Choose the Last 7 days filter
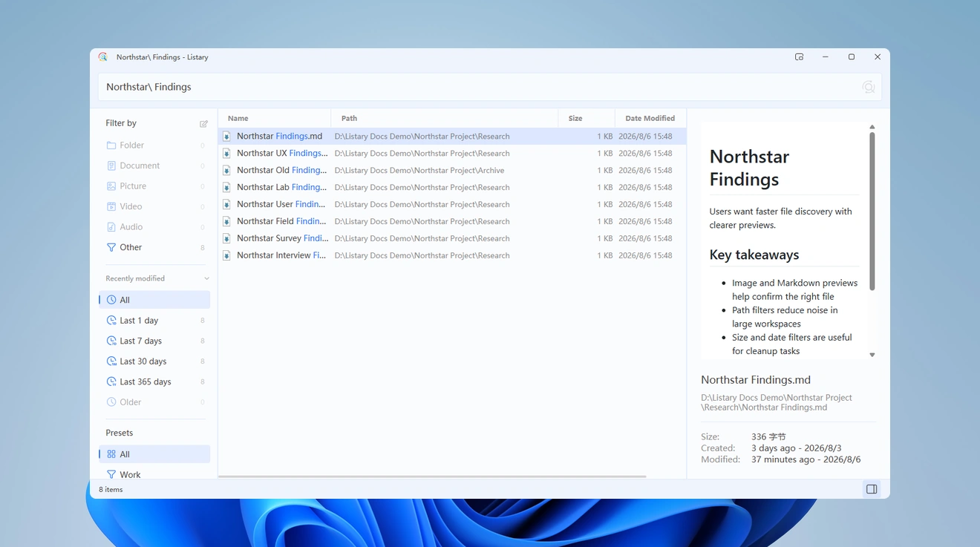The image size is (980, 547). [154, 341]
